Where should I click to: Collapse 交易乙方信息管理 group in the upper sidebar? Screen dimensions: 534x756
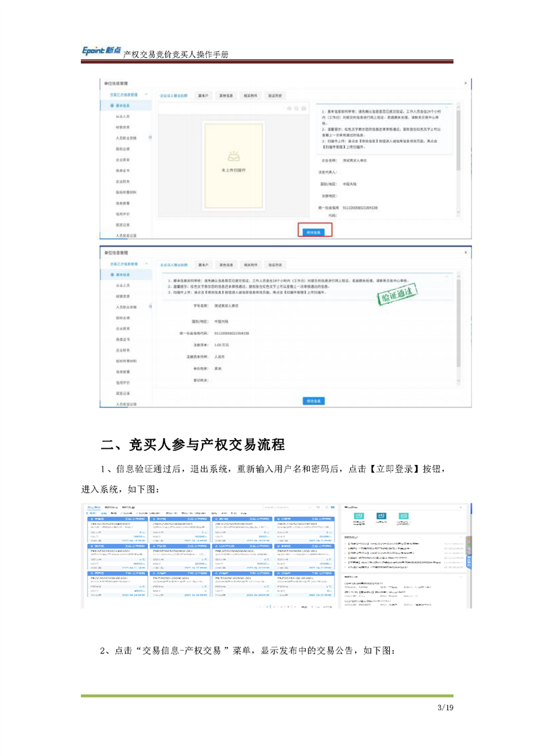pyautogui.click(x=145, y=95)
